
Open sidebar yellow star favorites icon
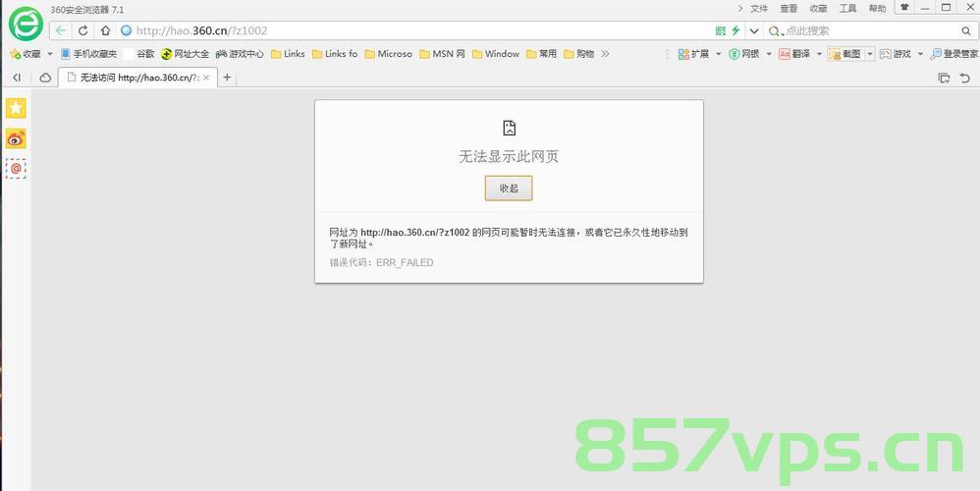[16, 108]
